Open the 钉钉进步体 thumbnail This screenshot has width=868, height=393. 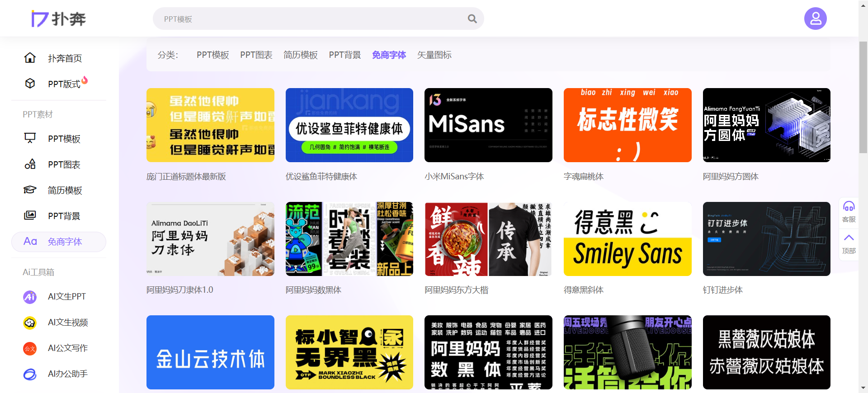point(766,239)
